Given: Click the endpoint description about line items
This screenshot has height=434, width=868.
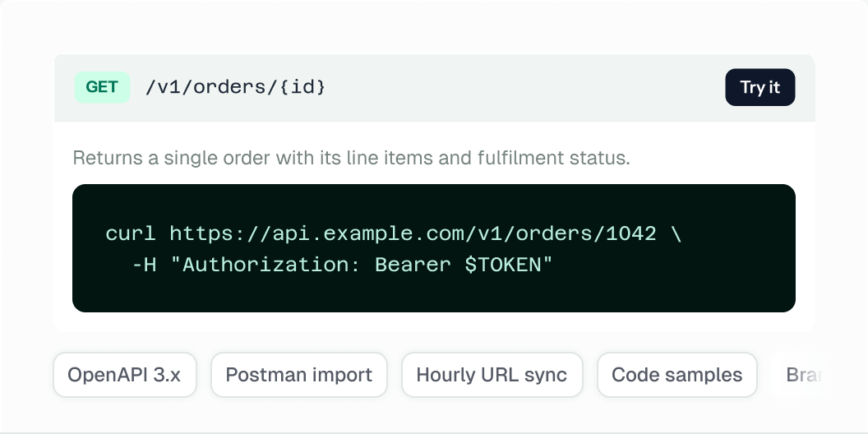Looking at the screenshot, I should click(352, 158).
